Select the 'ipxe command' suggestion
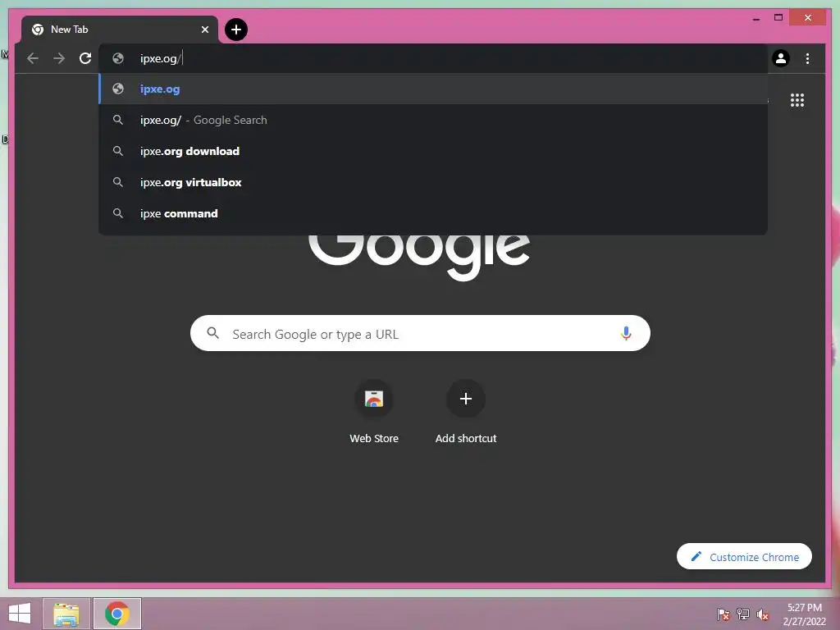Screen dimensions: 840x630 pyautogui.click(x=433, y=213)
